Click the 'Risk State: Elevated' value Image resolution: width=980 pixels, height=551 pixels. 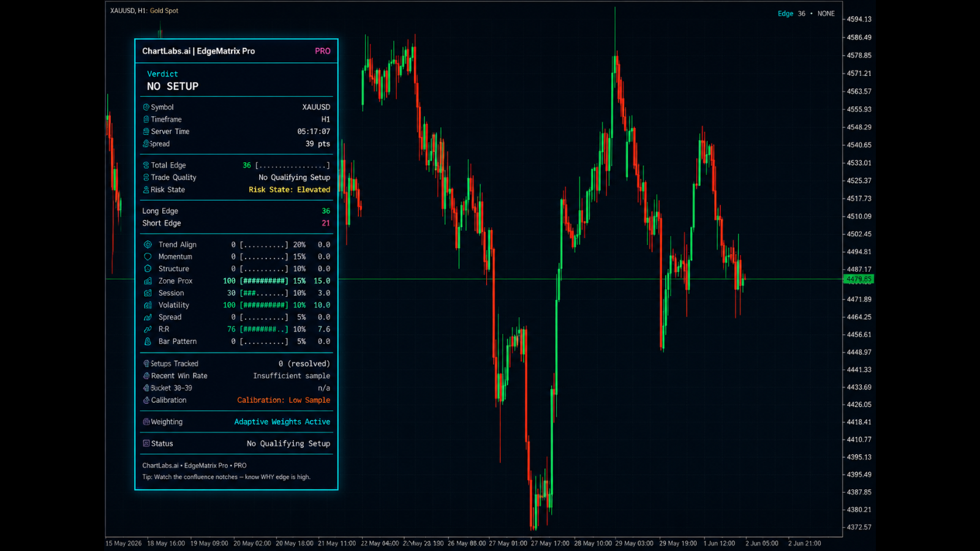tap(290, 190)
